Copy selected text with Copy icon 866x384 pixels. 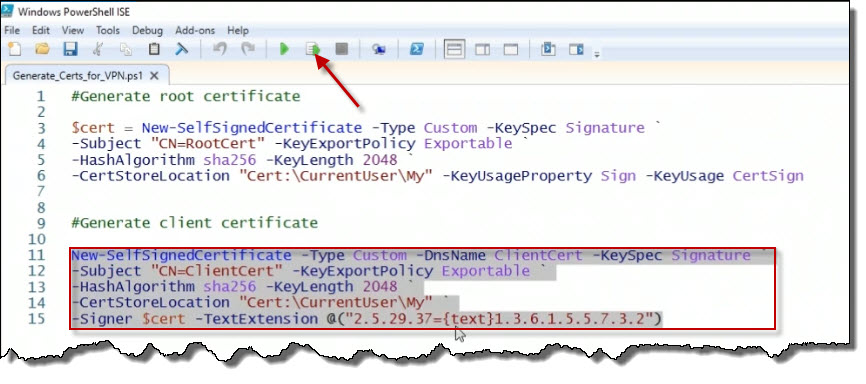[126, 49]
